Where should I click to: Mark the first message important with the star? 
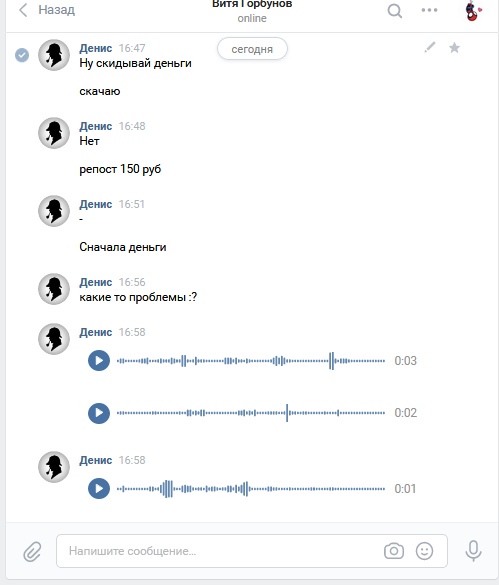(x=454, y=48)
